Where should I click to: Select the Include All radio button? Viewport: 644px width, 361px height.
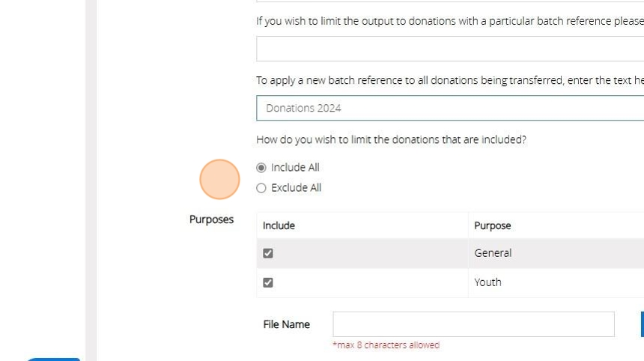(261, 168)
